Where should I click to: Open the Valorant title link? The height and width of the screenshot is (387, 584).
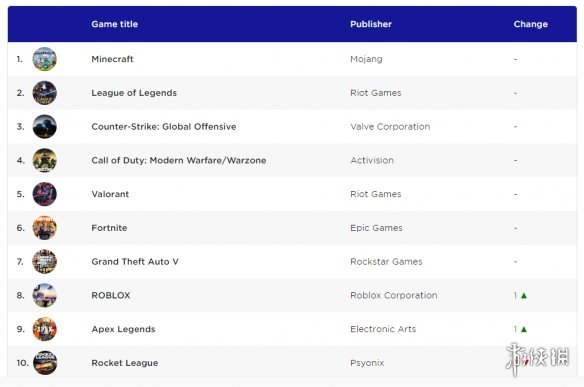(110, 194)
